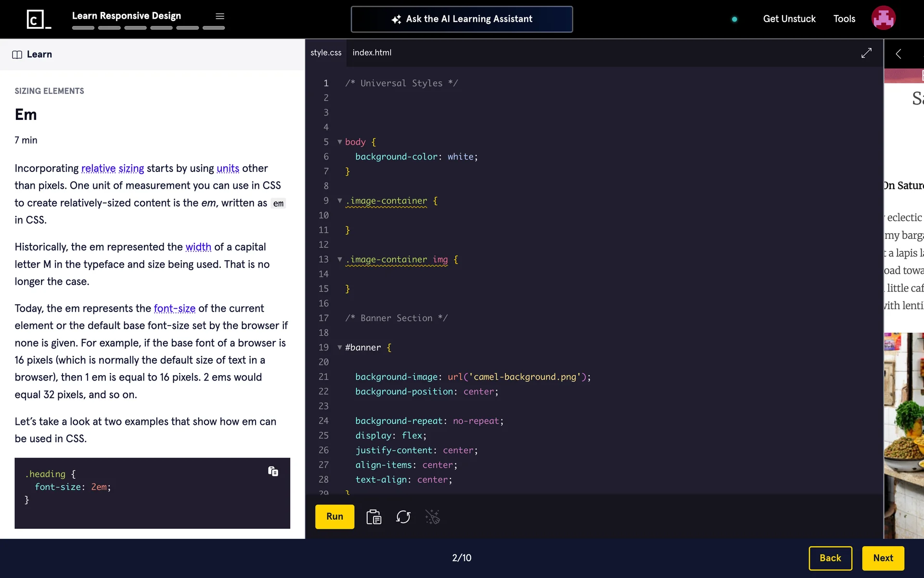Click the user profile avatar
This screenshot has height=578, width=924.
[x=883, y=18]
